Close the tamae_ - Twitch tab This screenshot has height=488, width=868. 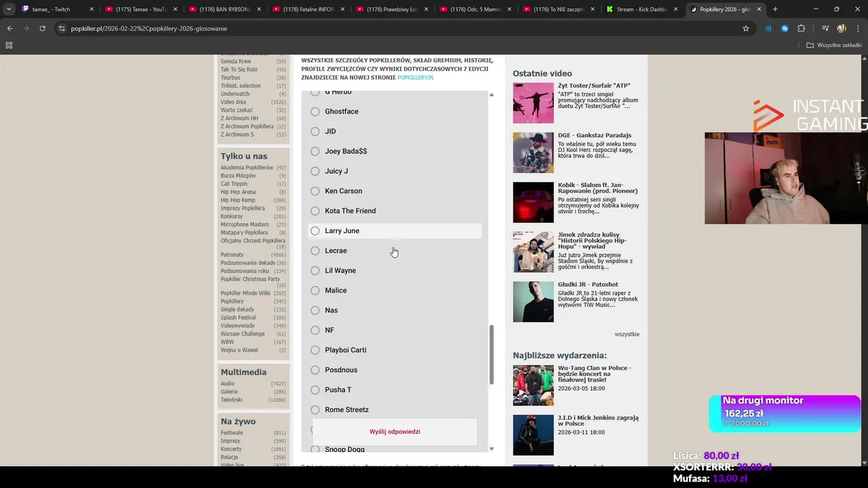92,9
